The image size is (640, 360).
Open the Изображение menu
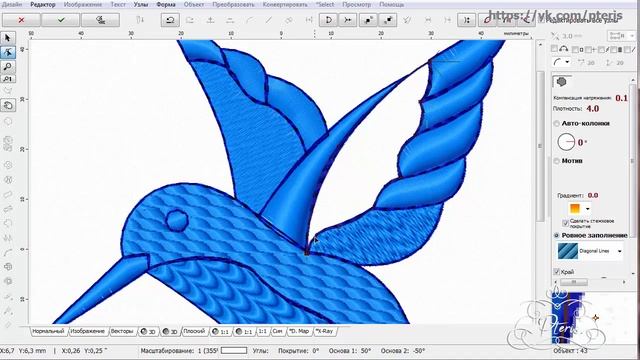(x=83, y=4)
